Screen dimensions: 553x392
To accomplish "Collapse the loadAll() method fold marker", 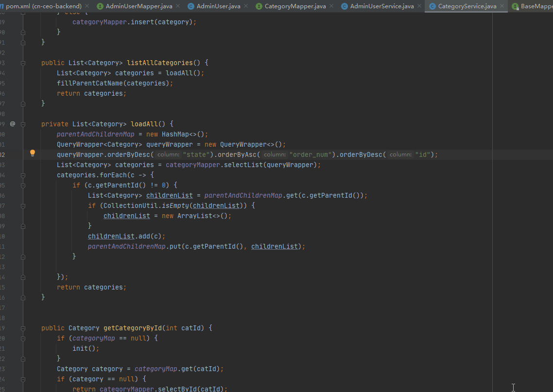I will (x=23, y=124).
